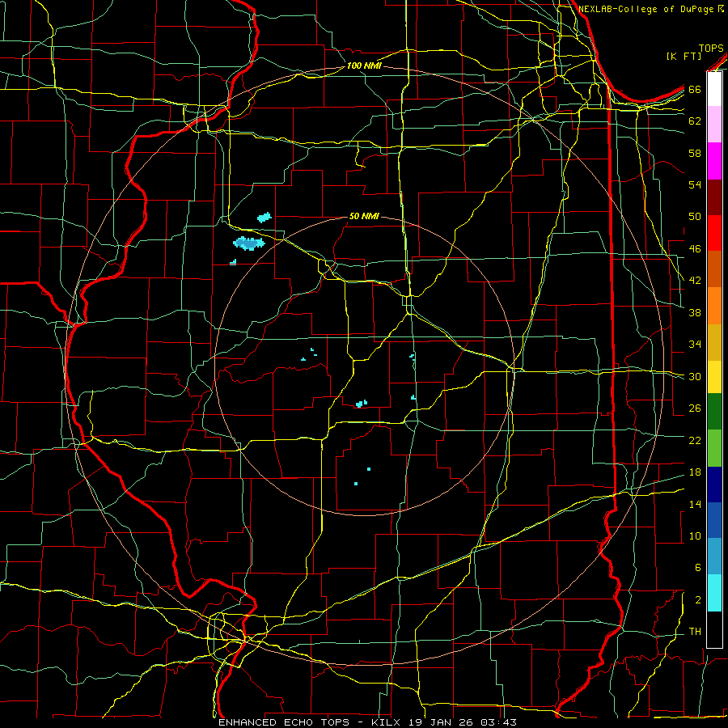The image size is (728, 728).
Task: Click the 38 value on the legend
Action: 695,312
